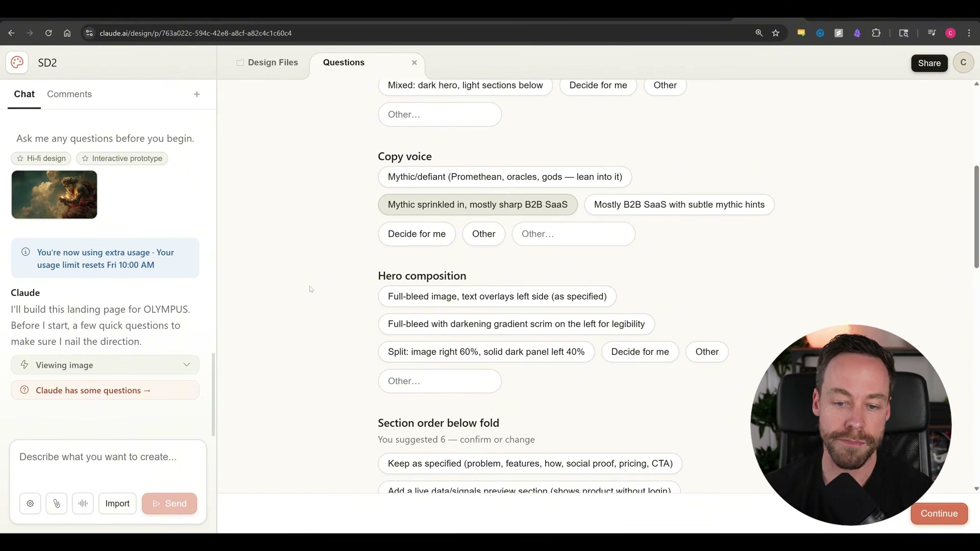Click the 'Claude has some questions' link

click(93, 390)
